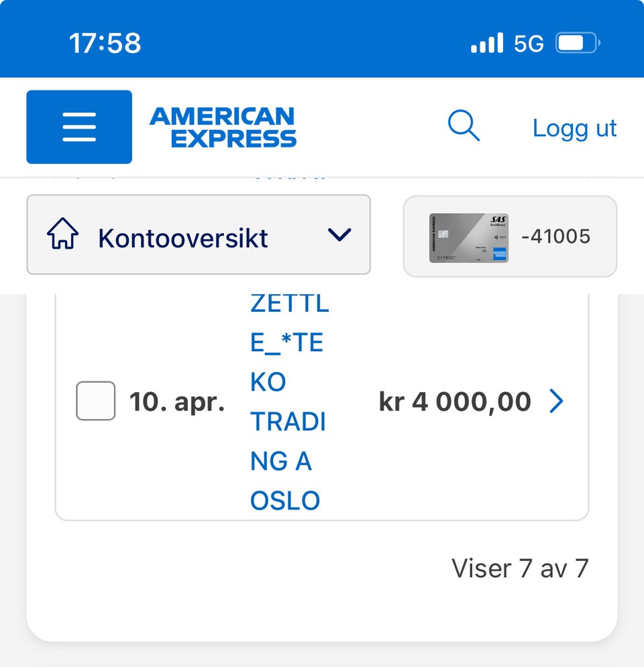Image resolution: width=644 pixels, height=667 pixels.
Task: Click the kr 4 000,00 amount
Action: coord(455,402)
